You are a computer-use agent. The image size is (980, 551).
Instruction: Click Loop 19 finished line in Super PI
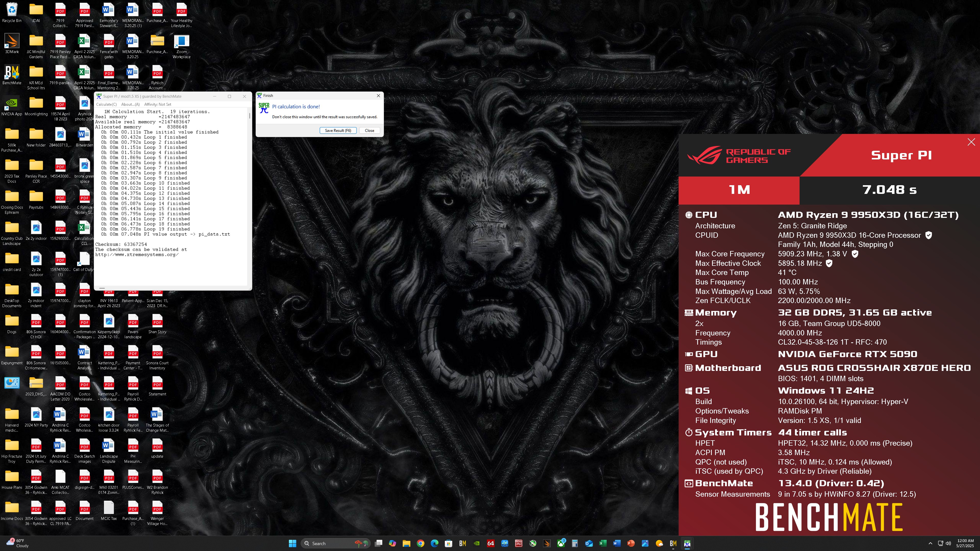tap(145, 229)
